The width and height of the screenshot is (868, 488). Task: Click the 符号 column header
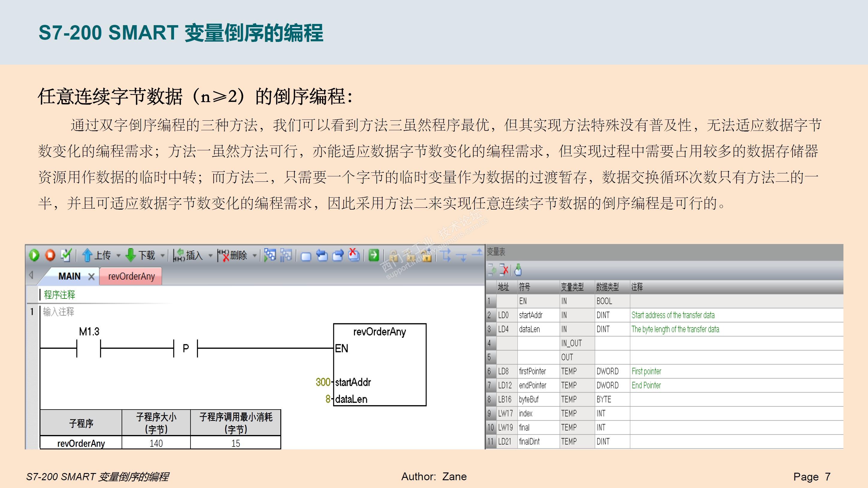click(x=524, y=287)
